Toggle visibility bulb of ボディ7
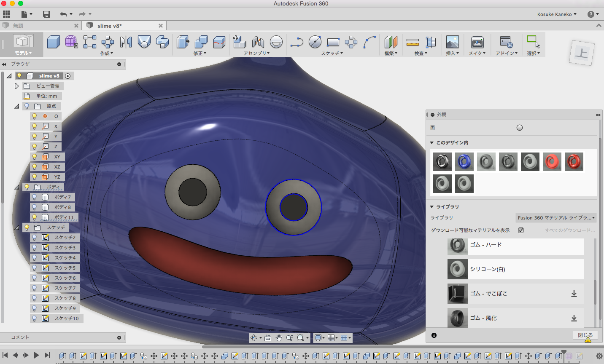Screen dimensions: 604x364 click(x=35, y=197)
